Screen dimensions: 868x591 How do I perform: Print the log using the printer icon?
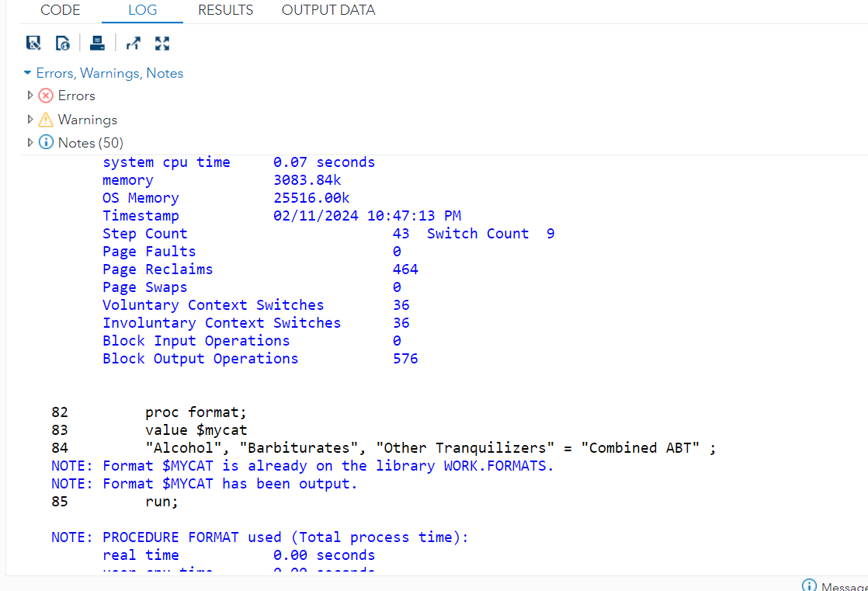pyautogui.click(x=97, y=43)
